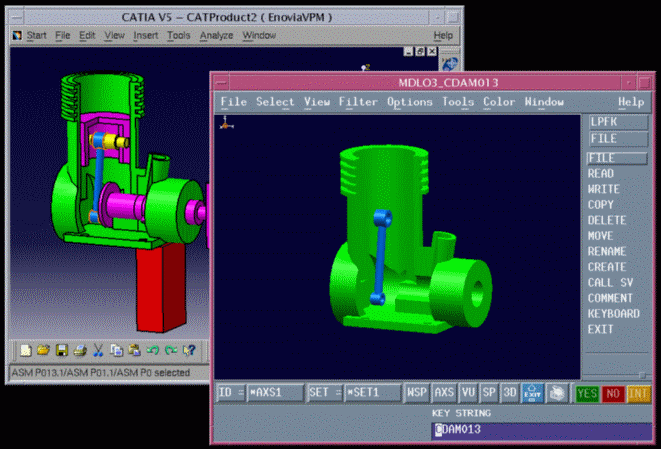661x449 pixels.
Task: Click the CATIA logo icon left of Start
Action: (x=17, y=35)
